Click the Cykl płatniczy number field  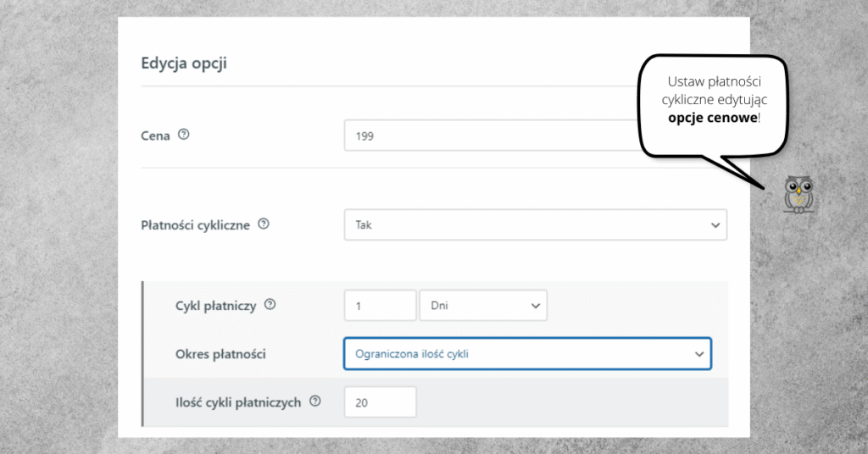pyautogui.click(x=381, y=305)
